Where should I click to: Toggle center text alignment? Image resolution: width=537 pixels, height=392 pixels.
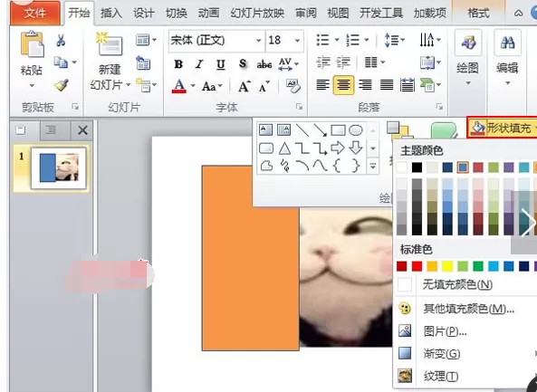(343, 85)
